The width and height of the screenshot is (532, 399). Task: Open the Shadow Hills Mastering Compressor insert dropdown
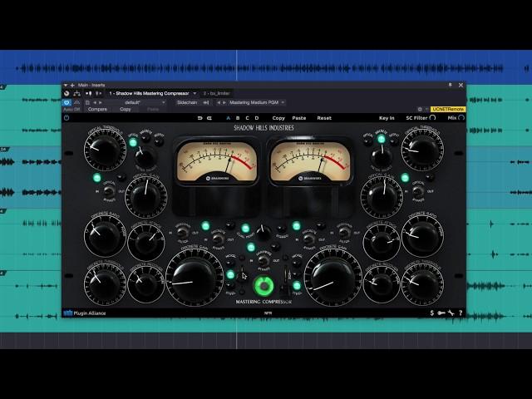pyautogui.click(x=195, y=93)
